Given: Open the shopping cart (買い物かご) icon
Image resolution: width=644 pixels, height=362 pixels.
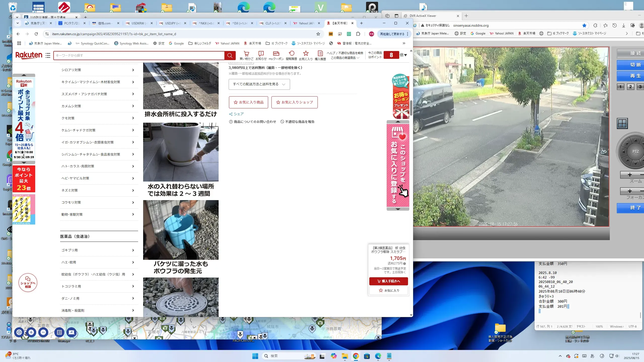Looking at the screenshot, I should point(246,54).
